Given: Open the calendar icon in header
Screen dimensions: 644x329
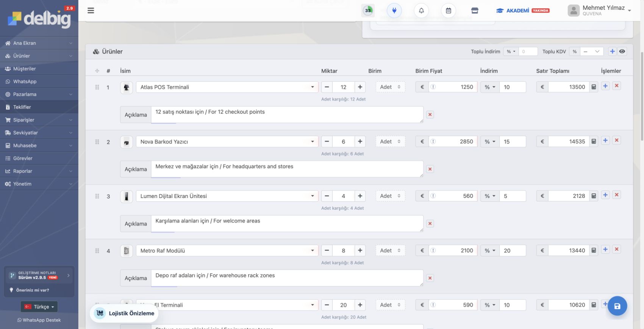Looking at the screenshot, I should click(449, 11).
